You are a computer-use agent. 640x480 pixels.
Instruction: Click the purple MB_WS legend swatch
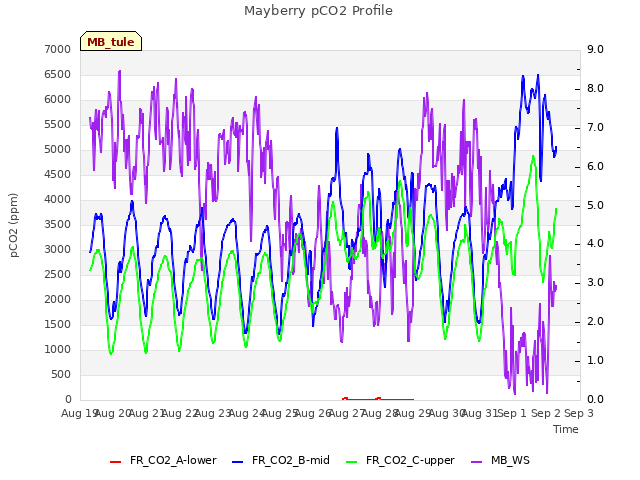click(x=477, y=462)
